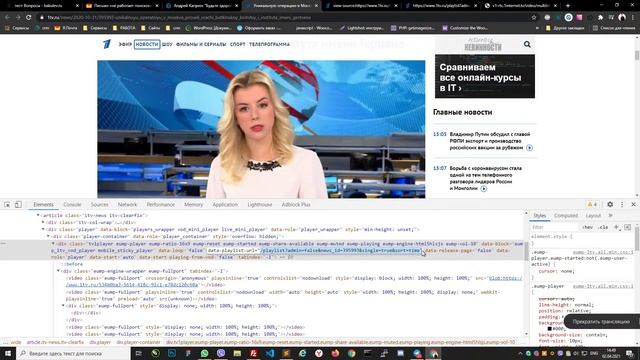Click the background color black swatch
This screenshot has height=360, width=640.
coord(549,329)
